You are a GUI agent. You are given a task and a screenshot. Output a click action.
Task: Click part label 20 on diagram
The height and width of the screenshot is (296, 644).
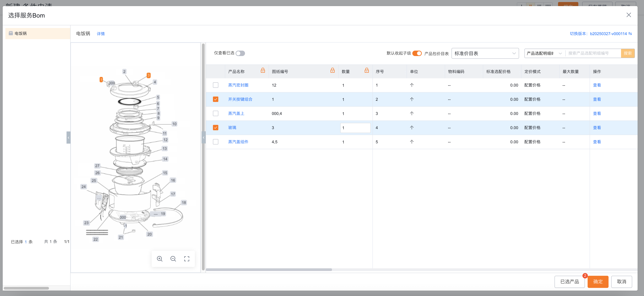pos(149,234)
